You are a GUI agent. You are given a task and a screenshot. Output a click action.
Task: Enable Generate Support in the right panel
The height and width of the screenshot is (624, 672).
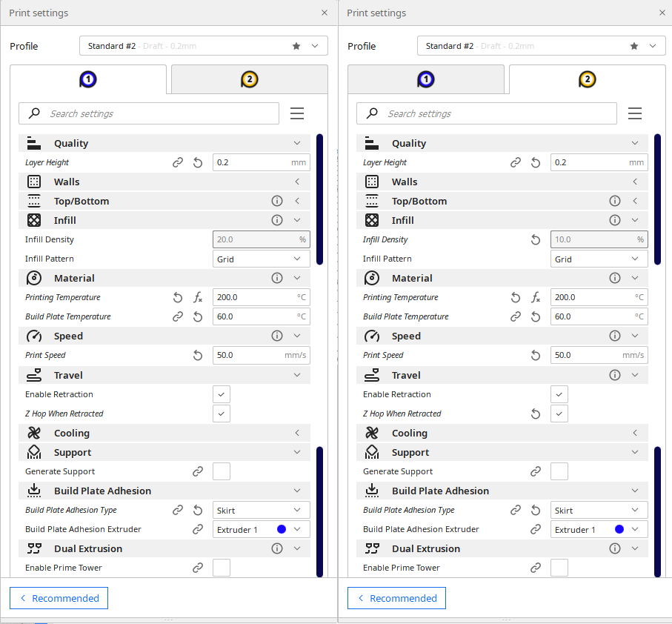click(559, 471)
